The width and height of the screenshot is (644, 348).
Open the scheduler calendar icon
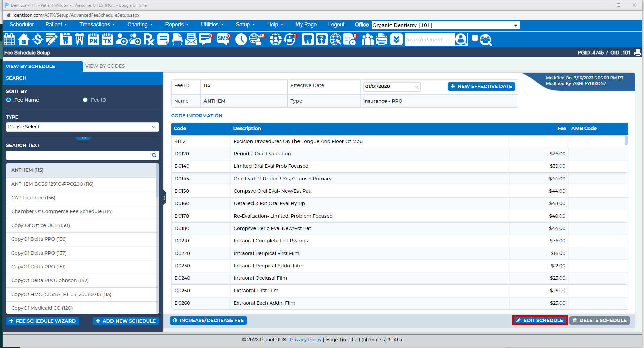pos(9,40)
